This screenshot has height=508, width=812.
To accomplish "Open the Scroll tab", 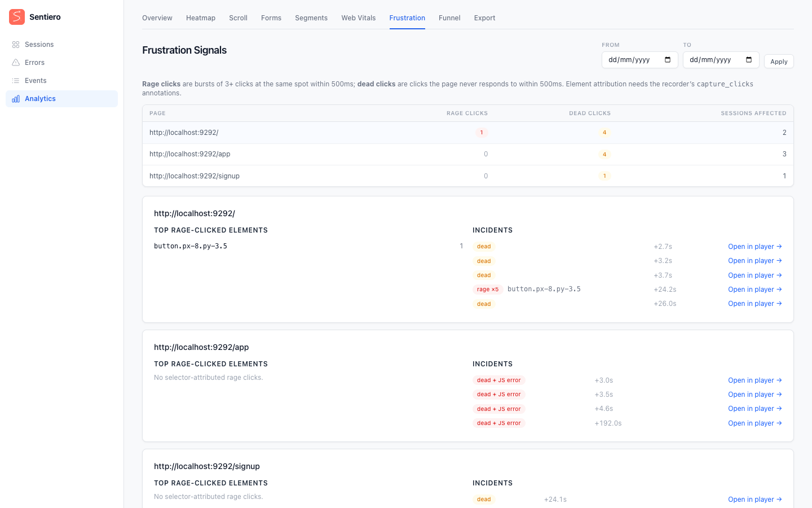I will [238, 18].
